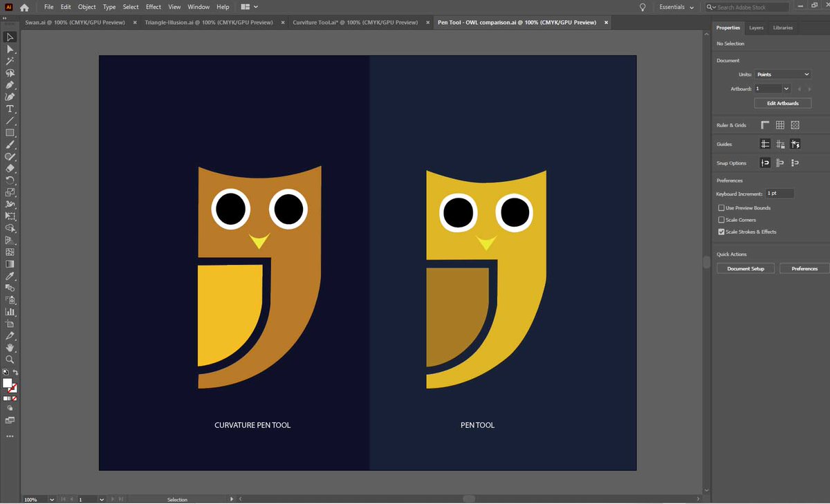Image resolution: width=830 pixels, height=504 pixels.
Task: Choose the Rectangle tool
Action: (10, 132)
